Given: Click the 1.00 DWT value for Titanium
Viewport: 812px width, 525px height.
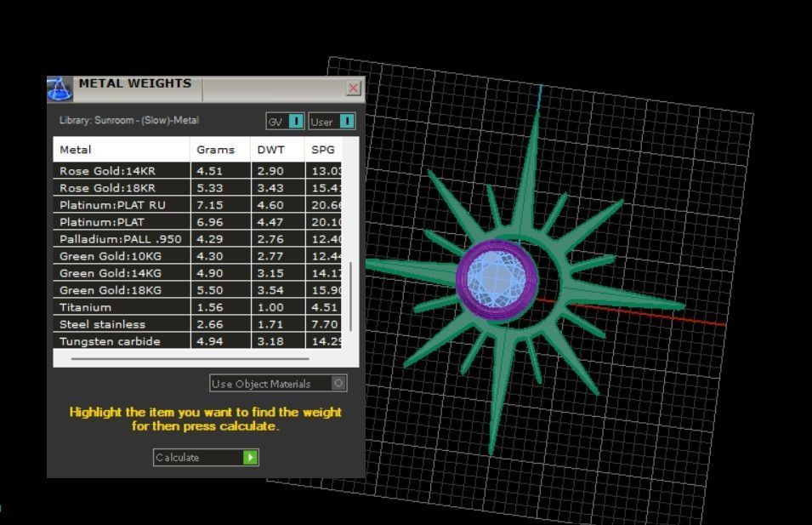Looking at the screenshot, I should (270, 307).
